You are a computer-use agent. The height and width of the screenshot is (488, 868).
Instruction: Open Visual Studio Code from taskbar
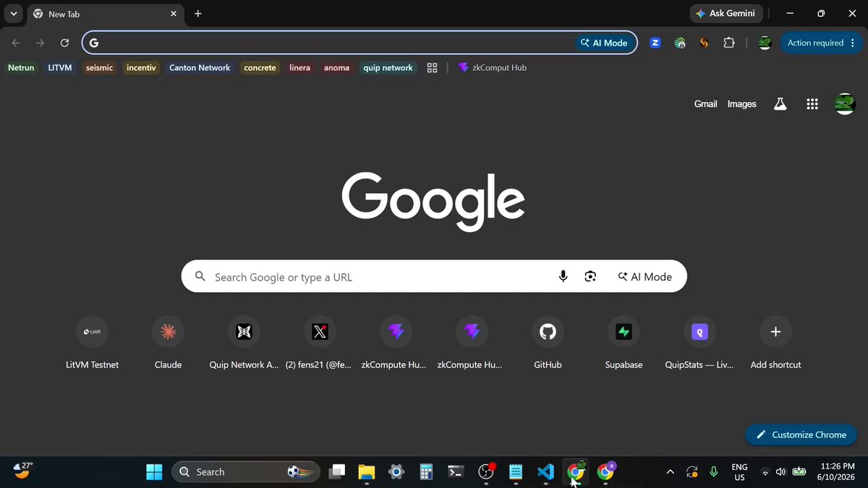click(x=545, y=472)
